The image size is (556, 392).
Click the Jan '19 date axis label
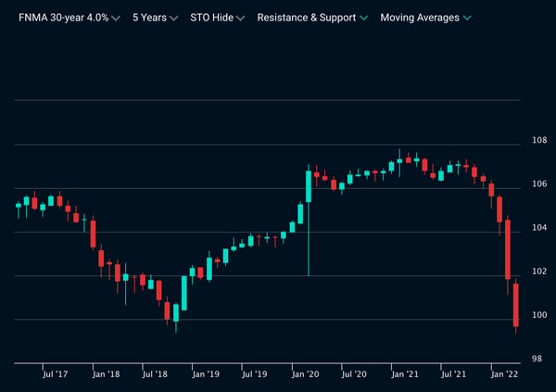pos(206,373)
